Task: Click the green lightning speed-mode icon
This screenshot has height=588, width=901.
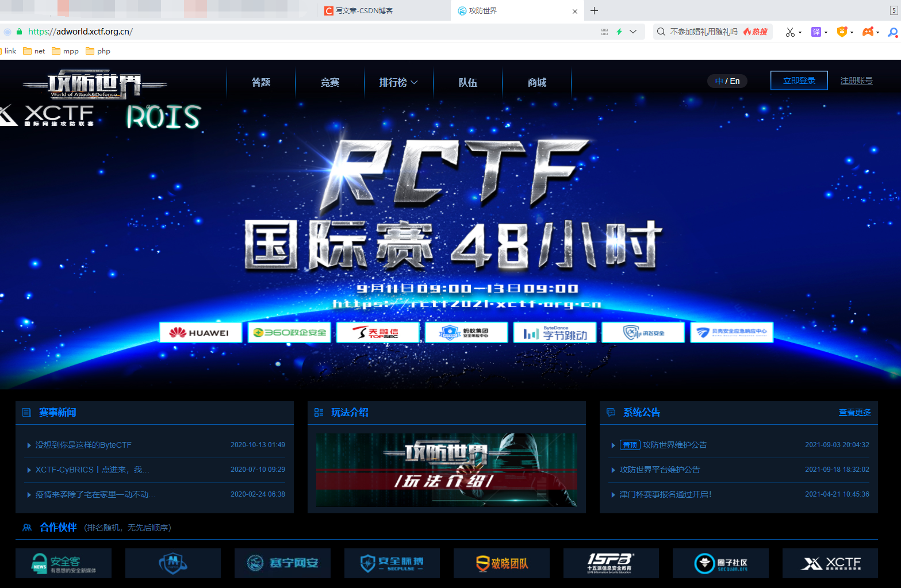Action: [x=619, y=32]
